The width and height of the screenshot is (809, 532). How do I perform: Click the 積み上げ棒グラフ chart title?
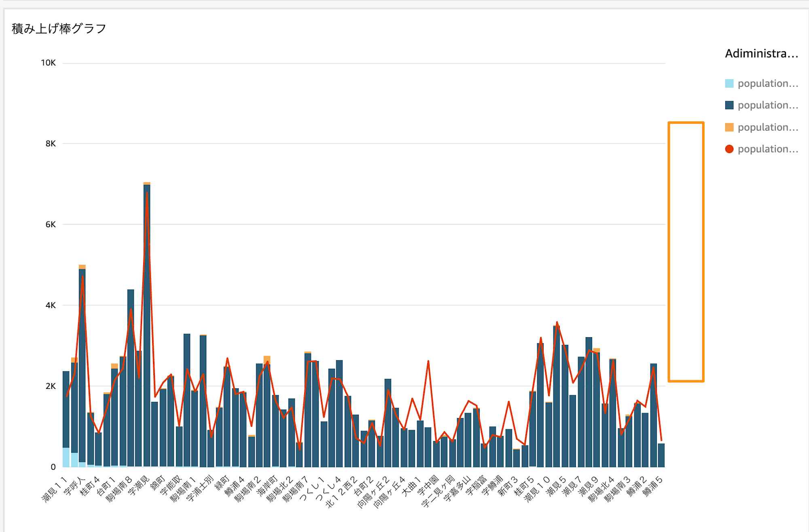pos(59,29)
